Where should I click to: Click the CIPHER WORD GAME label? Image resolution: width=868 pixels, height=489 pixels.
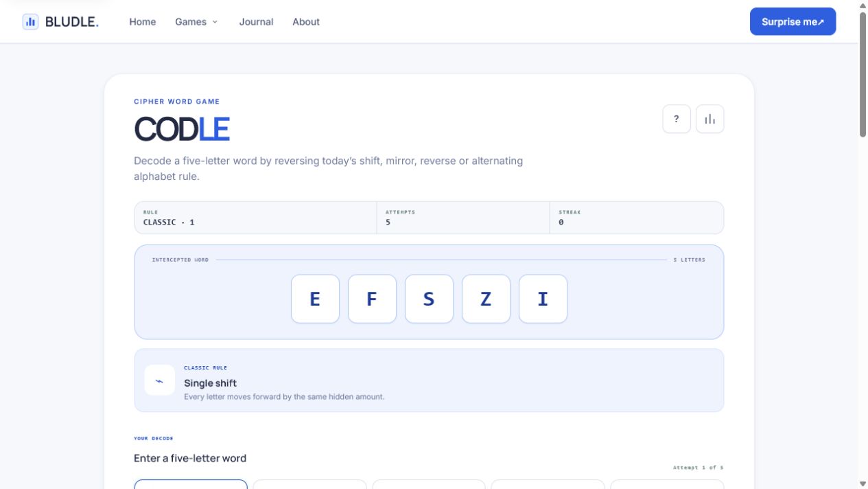pyautogui.click(x=177, y=102)
